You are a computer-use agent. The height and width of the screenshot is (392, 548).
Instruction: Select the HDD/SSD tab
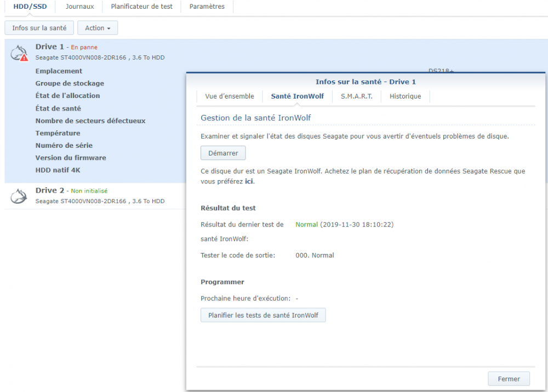tap(30, 6)
